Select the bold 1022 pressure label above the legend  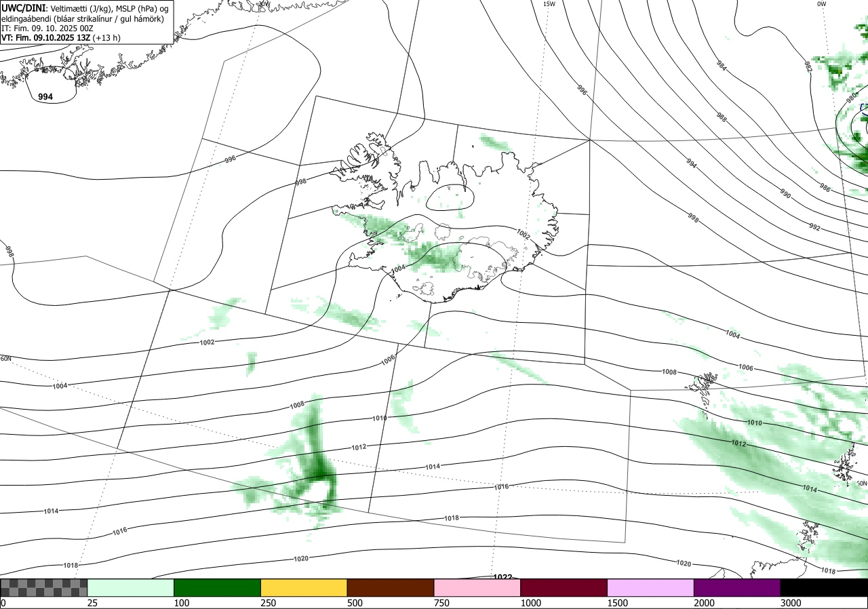502,577
